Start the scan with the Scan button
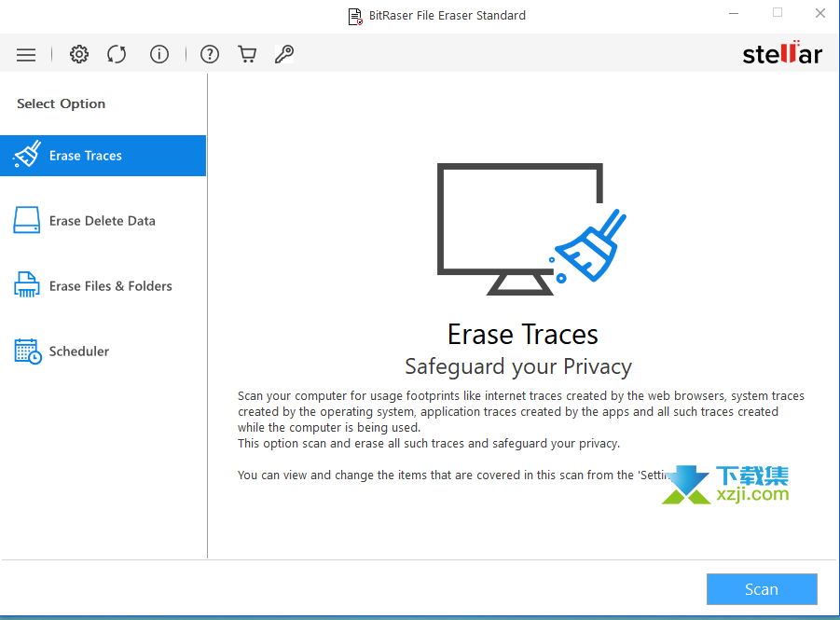Viewport: 840px width, 620px height. [x=762, y=589]
